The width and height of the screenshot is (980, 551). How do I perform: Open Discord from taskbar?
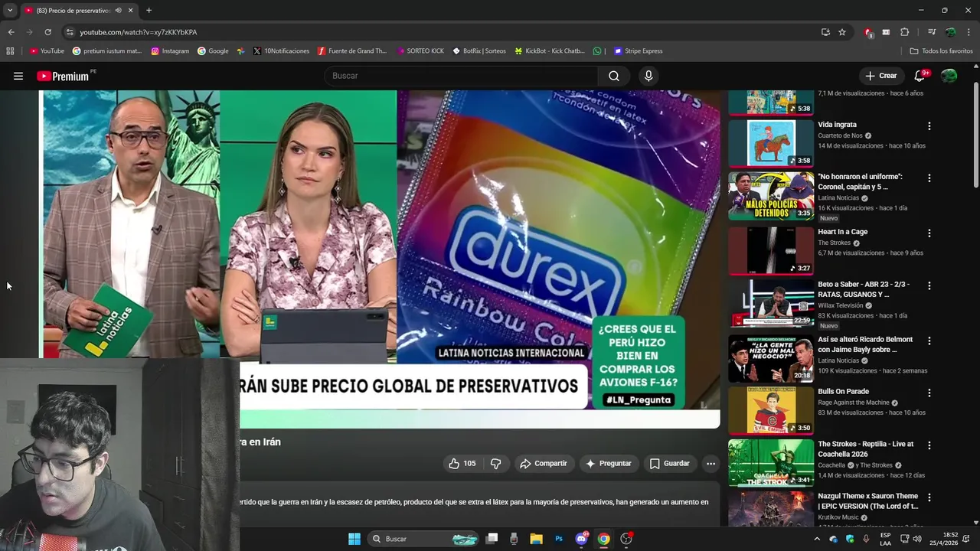(581, 539)
